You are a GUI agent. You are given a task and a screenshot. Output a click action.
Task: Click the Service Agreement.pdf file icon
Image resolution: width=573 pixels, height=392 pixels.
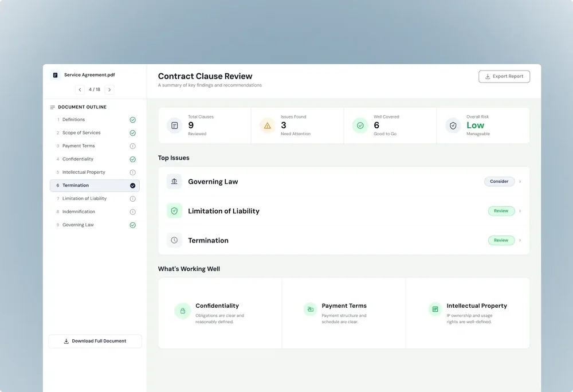pos(55,75)
